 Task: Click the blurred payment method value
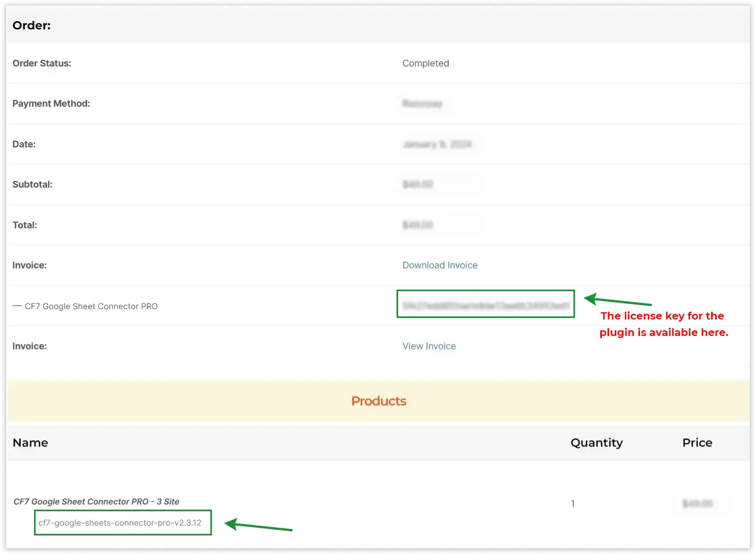pyautogui.click(x=422, y=104)
